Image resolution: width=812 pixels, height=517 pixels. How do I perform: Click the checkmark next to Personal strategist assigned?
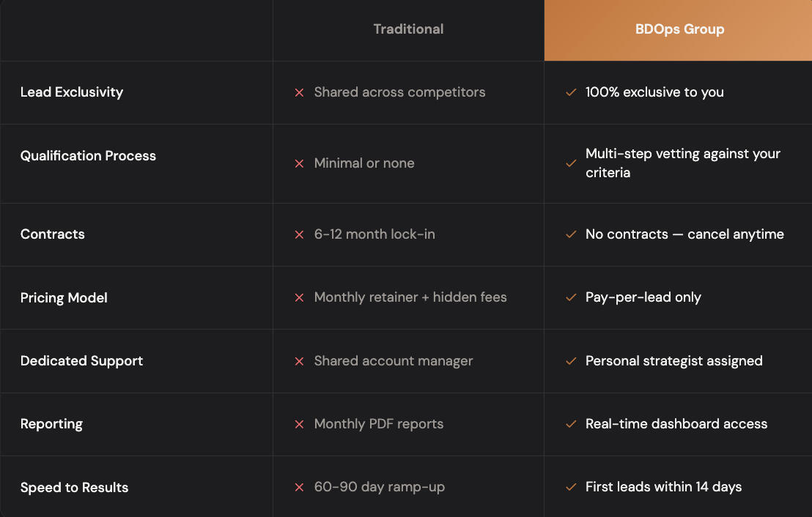[571, 362]
